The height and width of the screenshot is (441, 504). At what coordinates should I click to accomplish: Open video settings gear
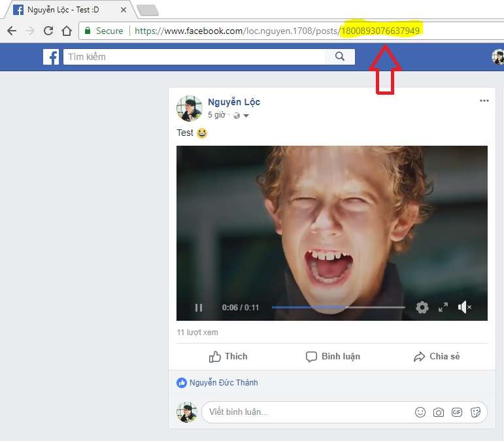tap(422, 307)
